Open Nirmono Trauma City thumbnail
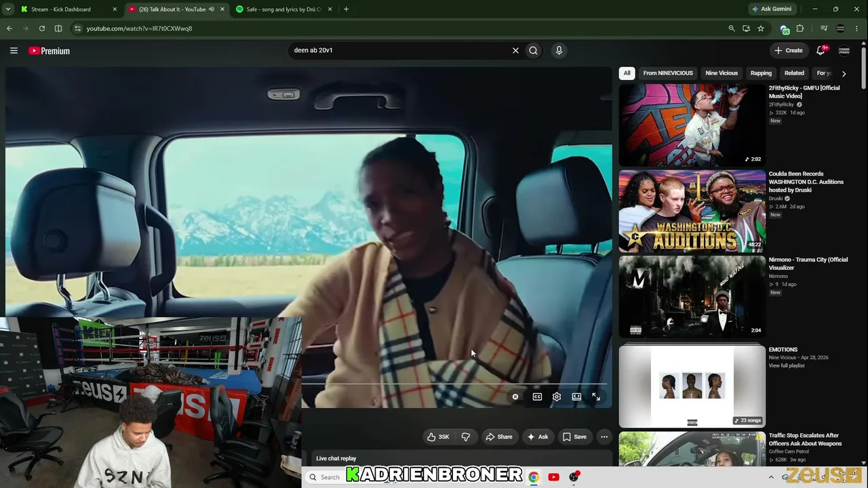Viewport: 868px width, 488px height. [x=692, y=297]
